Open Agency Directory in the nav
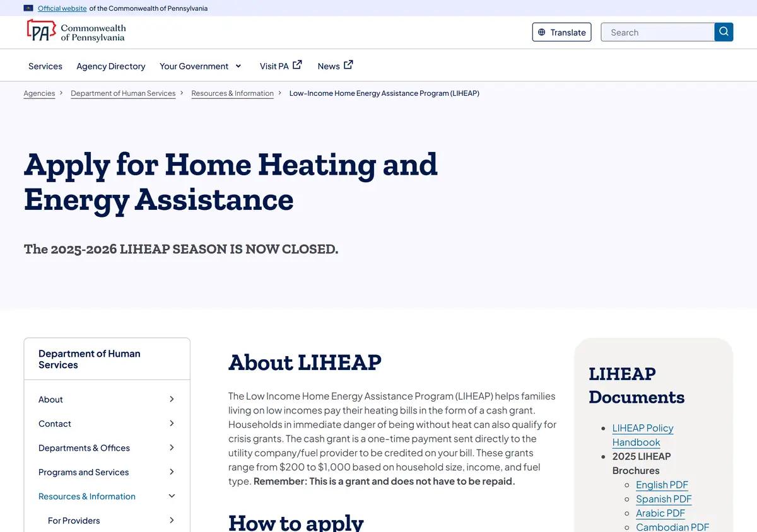 111,66
